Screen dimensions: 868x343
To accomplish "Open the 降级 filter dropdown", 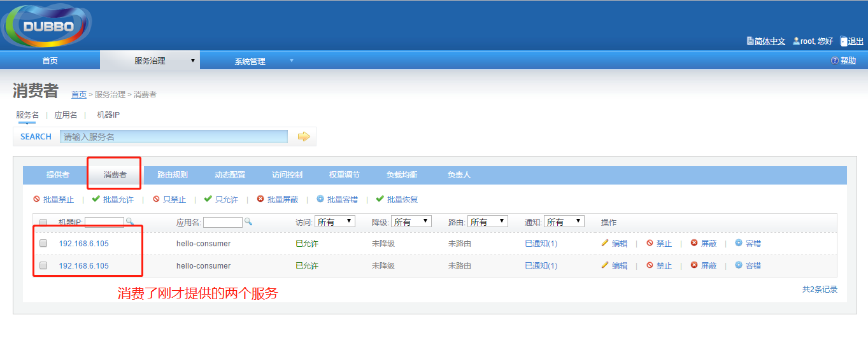I will point(411,221).
